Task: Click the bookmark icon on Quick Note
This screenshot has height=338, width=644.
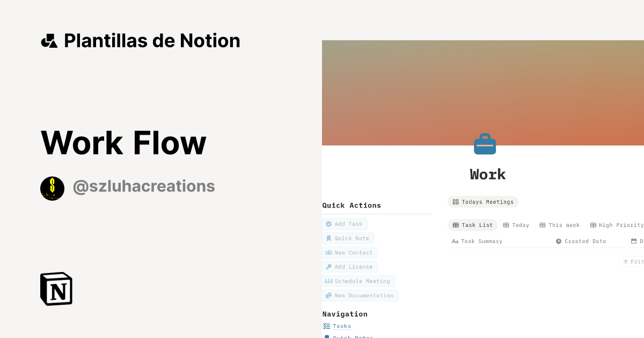Action: [x=328, y=238]
